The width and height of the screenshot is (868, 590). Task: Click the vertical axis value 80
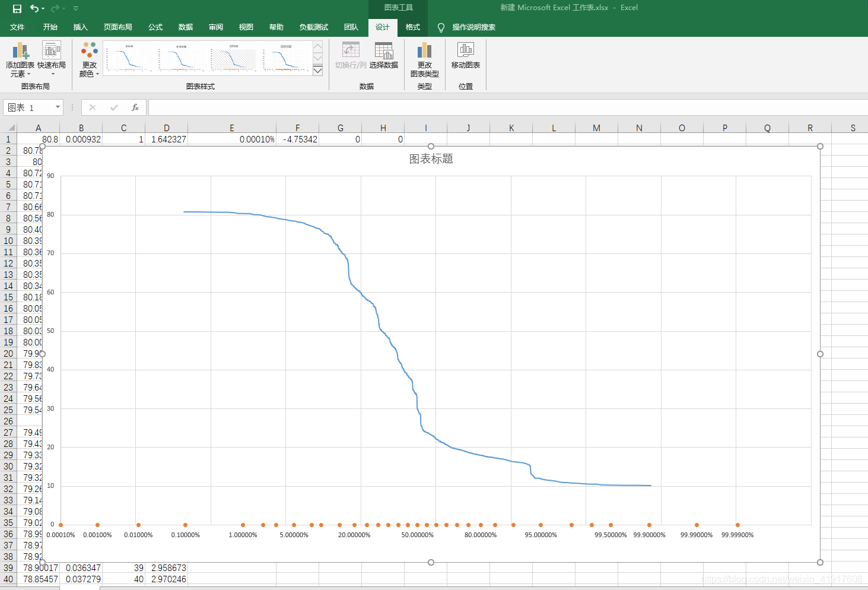pyautogui.click(x=50, y=214)
